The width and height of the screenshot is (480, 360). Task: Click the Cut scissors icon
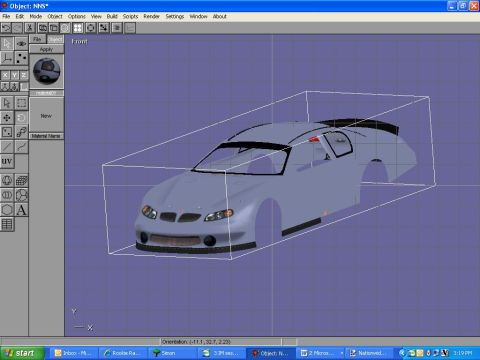(x=30, y=28)
